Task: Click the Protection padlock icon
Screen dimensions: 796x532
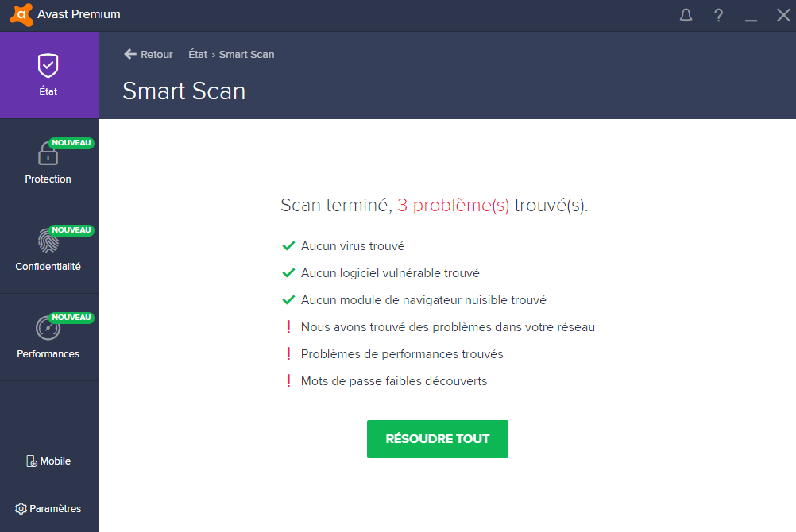Action: 48,152
